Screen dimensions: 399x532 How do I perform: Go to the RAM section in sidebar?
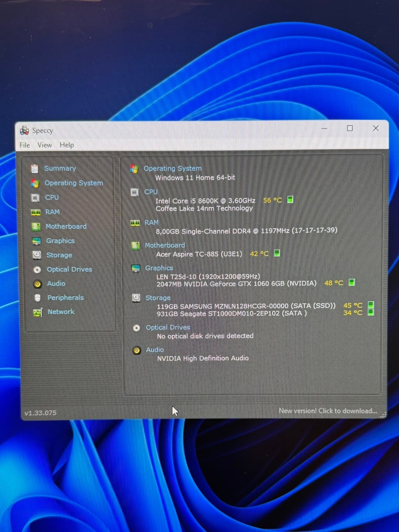click(52, 212)
